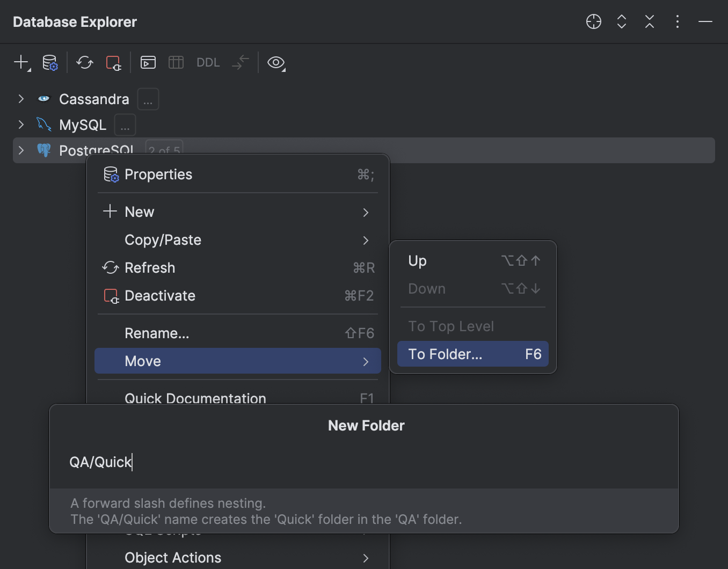Click the New submenu arrow
This screenshot has width=728, height=569.
pyautogui.click(x=366, y=213)
